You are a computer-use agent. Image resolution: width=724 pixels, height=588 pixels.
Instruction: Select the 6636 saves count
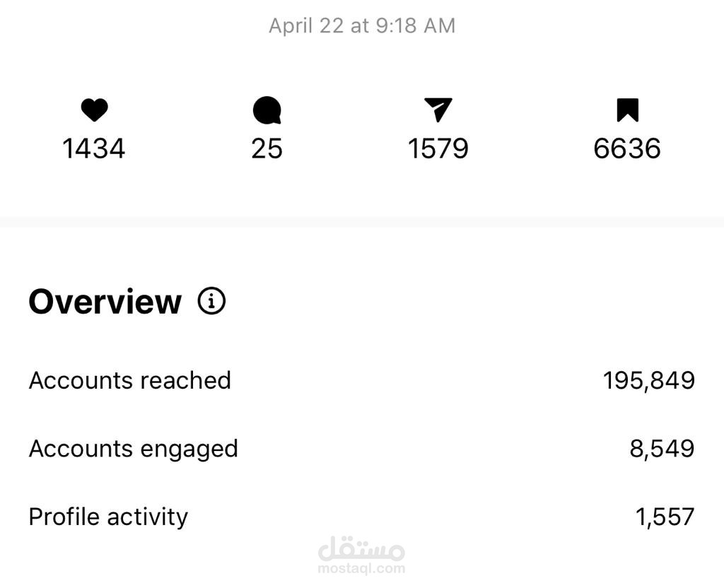[x=627, y=148]
